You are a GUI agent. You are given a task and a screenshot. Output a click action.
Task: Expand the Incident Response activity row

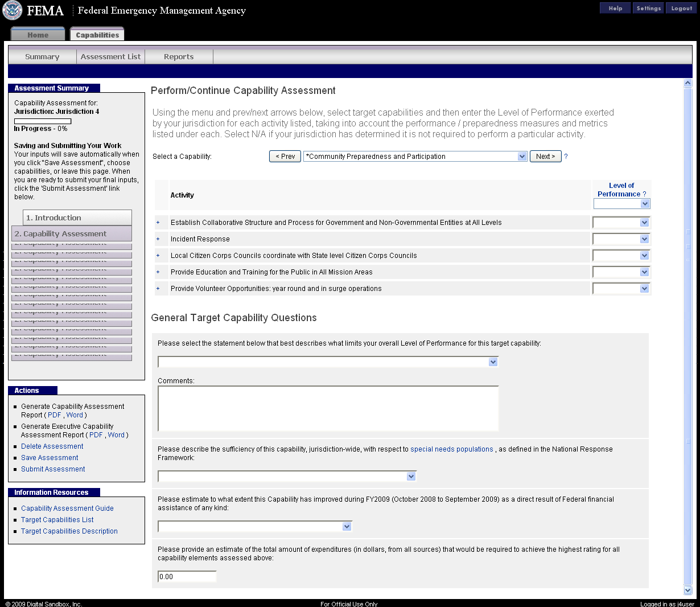158,239
